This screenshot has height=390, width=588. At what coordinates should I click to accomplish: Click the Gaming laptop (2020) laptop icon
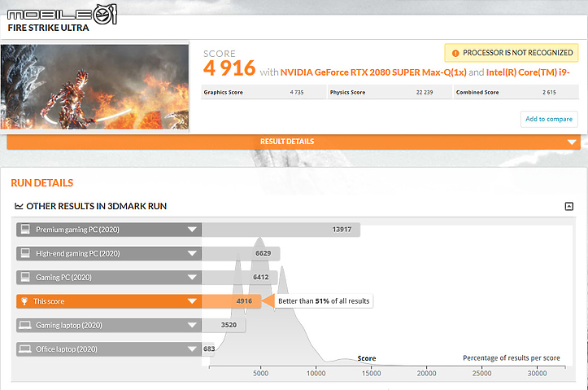(x=25, y=325)
